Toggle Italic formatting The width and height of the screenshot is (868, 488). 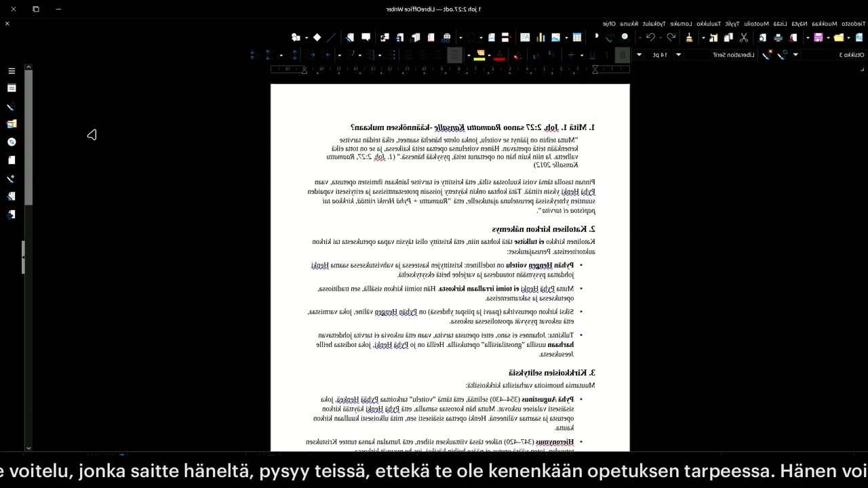(606, 54)
